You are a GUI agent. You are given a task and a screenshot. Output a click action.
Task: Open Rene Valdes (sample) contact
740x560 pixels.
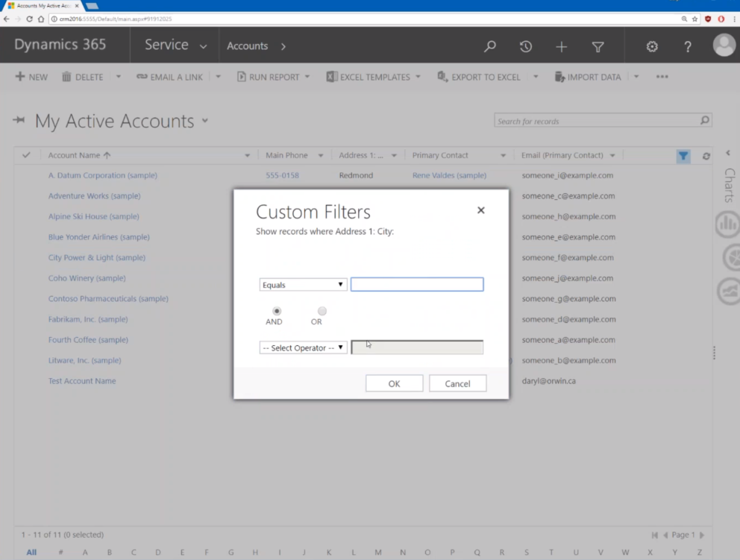point(449,175)
